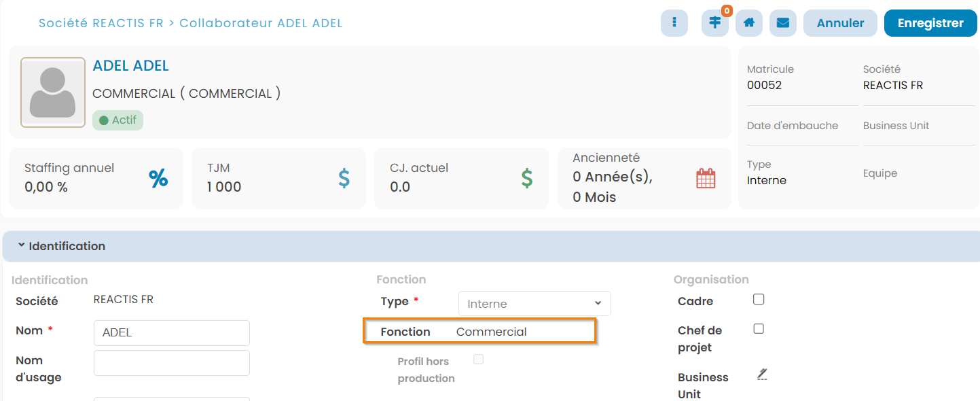The width and height of the screenshot is (980, 401).
Task: Click the Ancienneté calendar icon
Action: click(706, 179)
